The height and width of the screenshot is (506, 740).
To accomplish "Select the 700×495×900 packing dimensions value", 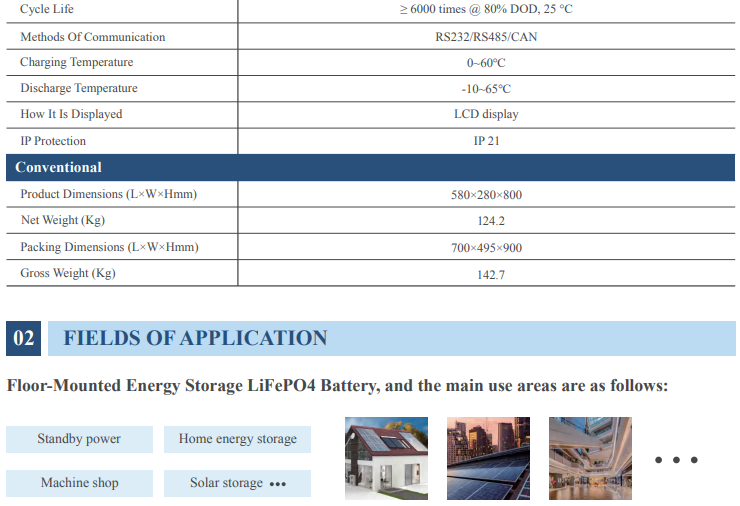I will [486, 247].
